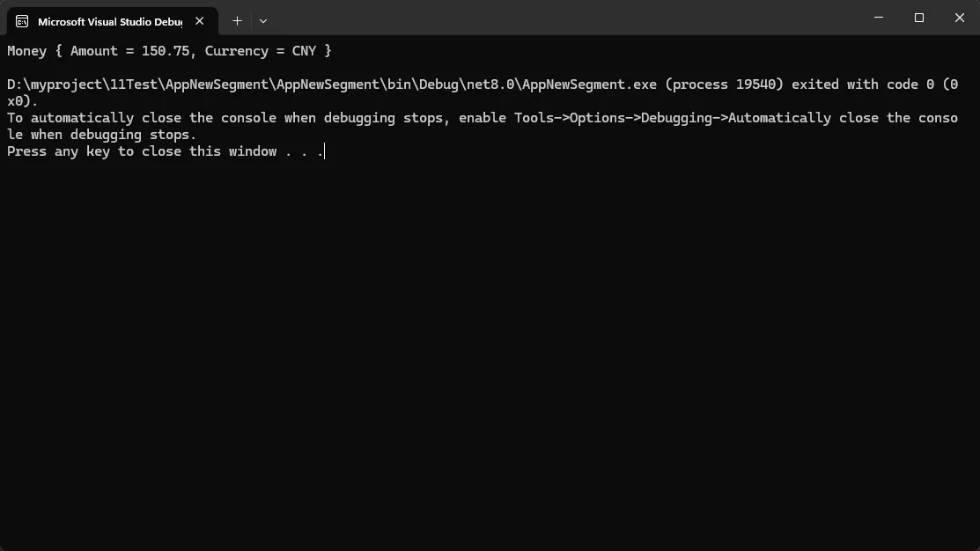This screenshot has height=551, width=980.
Task: Click the 150.75 amount value
Action: pos(166,51)
